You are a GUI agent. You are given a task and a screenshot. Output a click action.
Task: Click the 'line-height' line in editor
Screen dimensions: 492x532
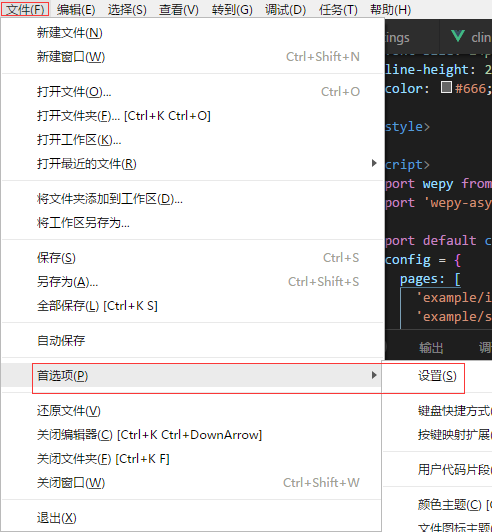tap(438, 70)
